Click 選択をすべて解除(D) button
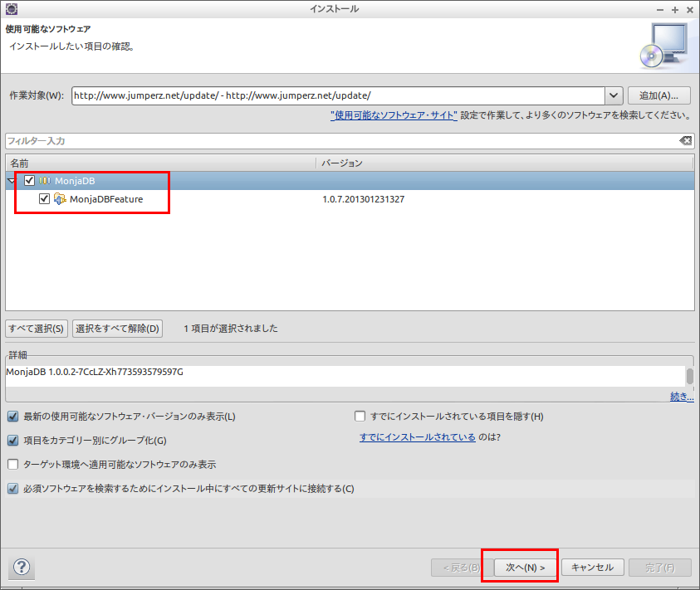This screenshot has width=700, height=590. pos(117,329)
